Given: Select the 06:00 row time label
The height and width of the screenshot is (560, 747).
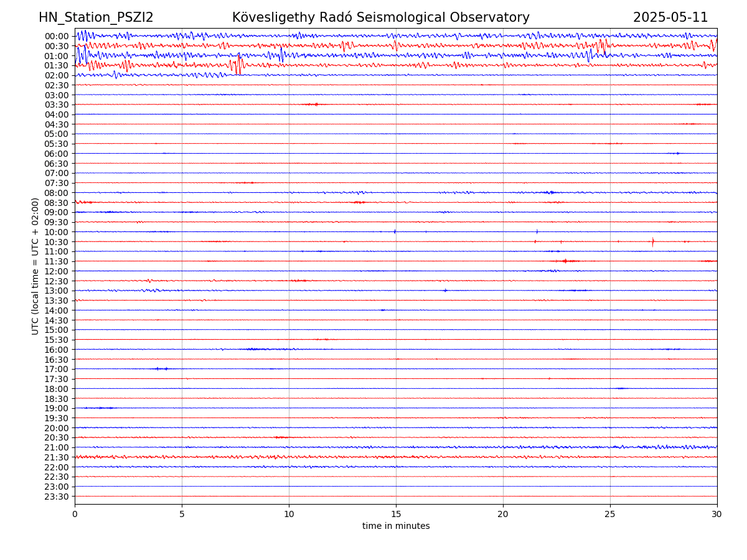Looking at the screenshot, I should point(57,154).
